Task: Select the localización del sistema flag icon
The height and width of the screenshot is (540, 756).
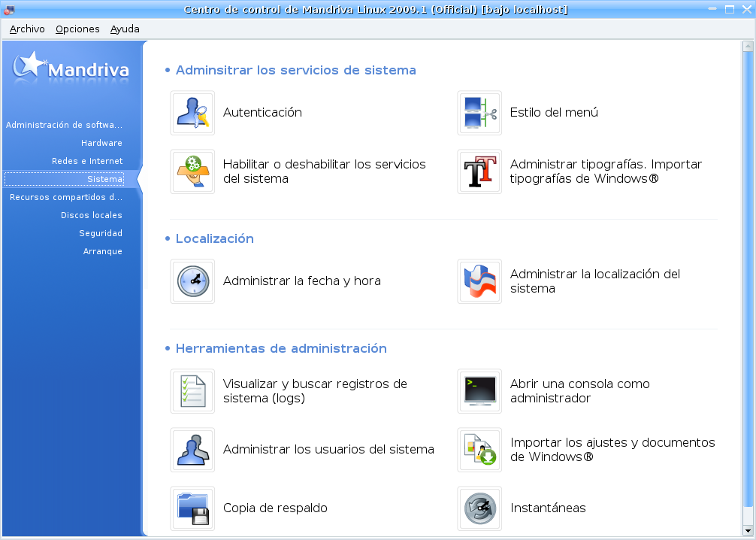Action: tap(479, 281)
